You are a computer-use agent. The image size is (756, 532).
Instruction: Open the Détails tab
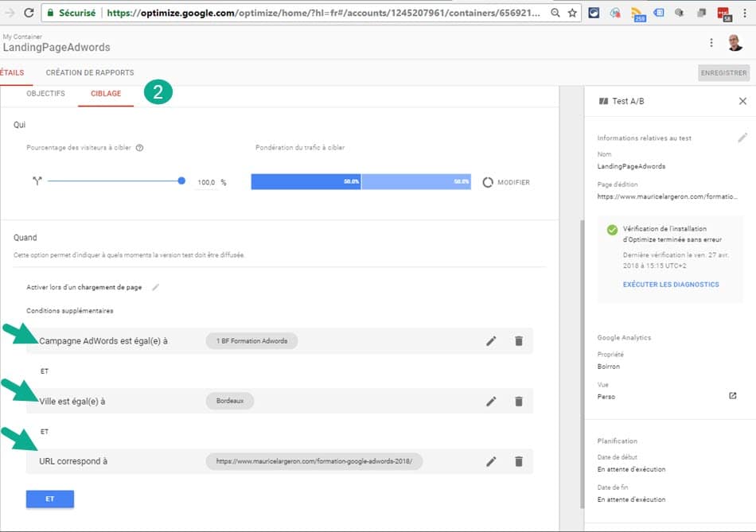click(12, 73)
